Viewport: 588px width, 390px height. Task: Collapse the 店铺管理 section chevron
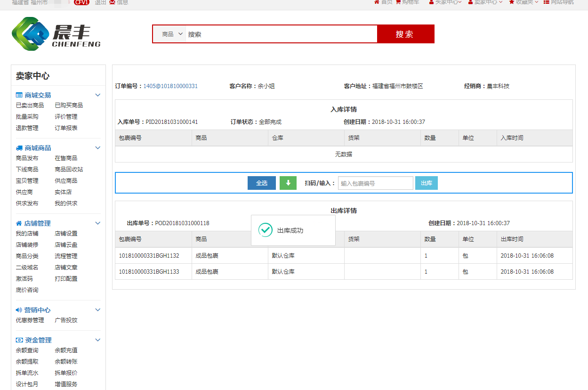98,223
